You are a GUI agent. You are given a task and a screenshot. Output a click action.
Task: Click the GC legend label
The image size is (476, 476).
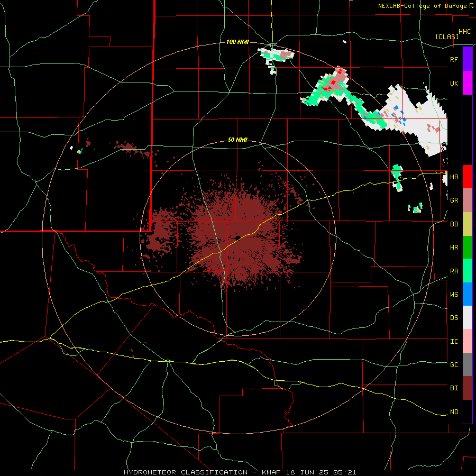tap(454, 365)
